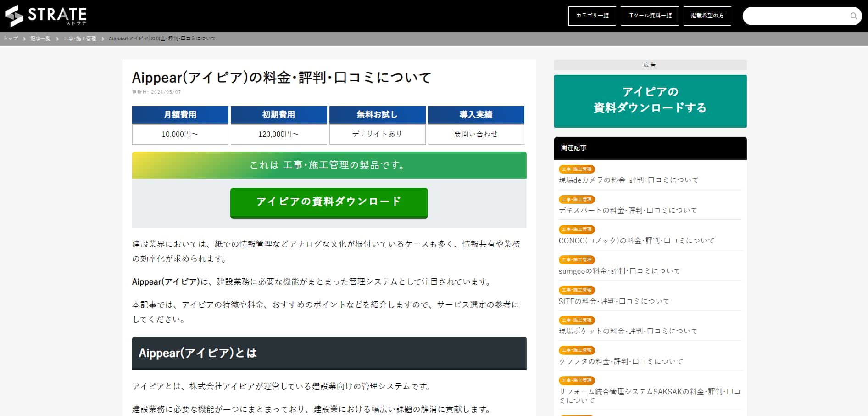Click the 要問い合わせ cell
Image resolution: width=868 pixels, height=416 pixels.
(x=476, y=135)
